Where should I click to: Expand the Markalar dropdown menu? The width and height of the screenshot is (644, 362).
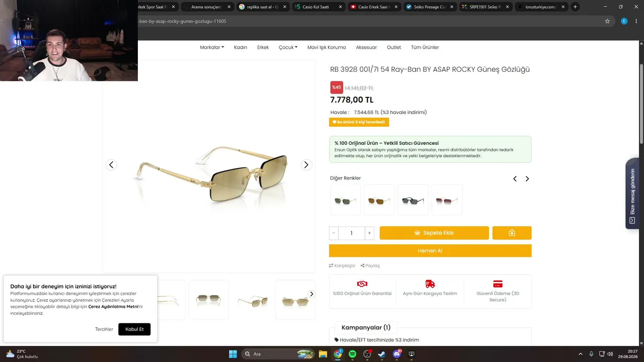coord(212,47)
